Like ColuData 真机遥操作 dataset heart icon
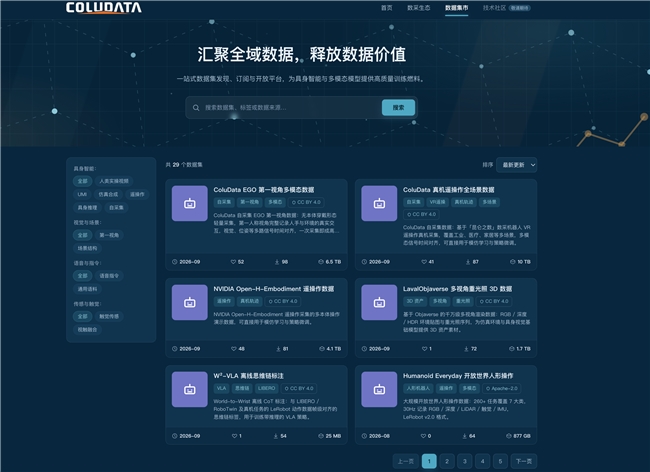The height and width of the screenshot is (472, 650). (x=424, y=262)
